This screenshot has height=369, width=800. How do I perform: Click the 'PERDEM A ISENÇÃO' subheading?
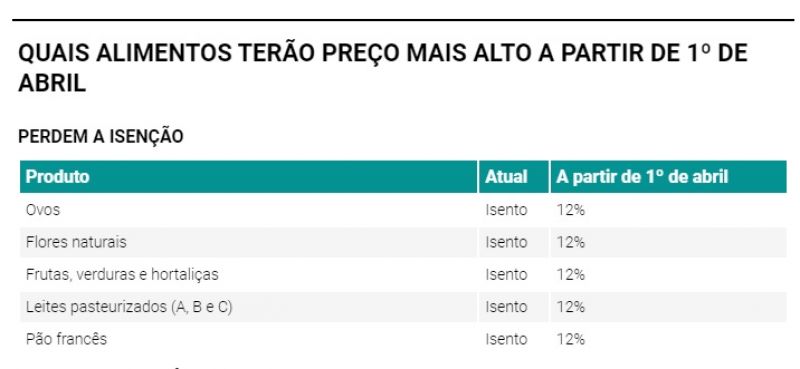pyautogui.click(x=101, y=137)
